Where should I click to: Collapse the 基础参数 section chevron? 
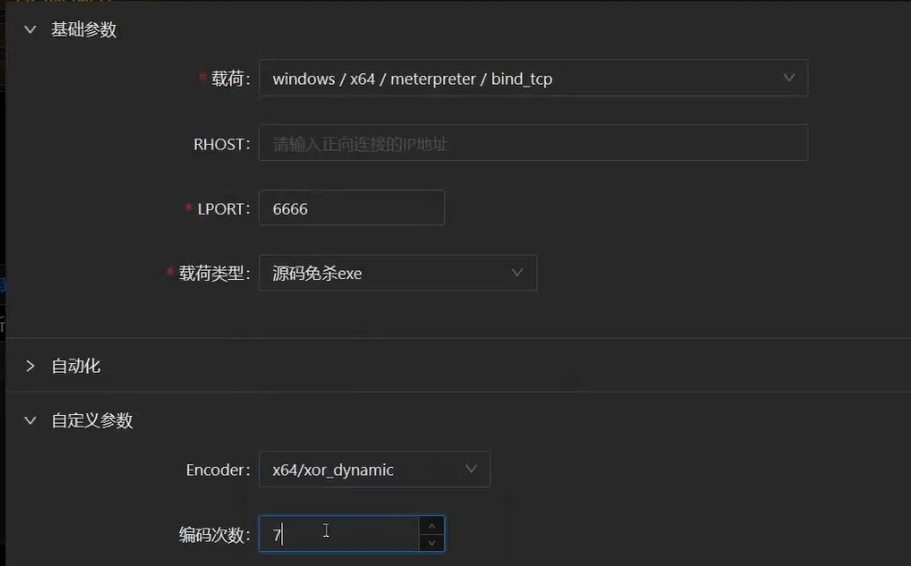[x=30, y=30]
